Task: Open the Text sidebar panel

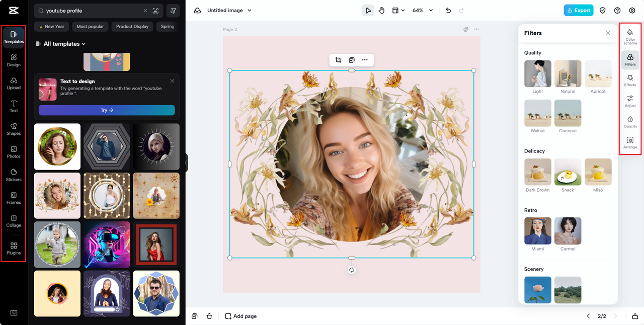Action: tap(14, 106)
